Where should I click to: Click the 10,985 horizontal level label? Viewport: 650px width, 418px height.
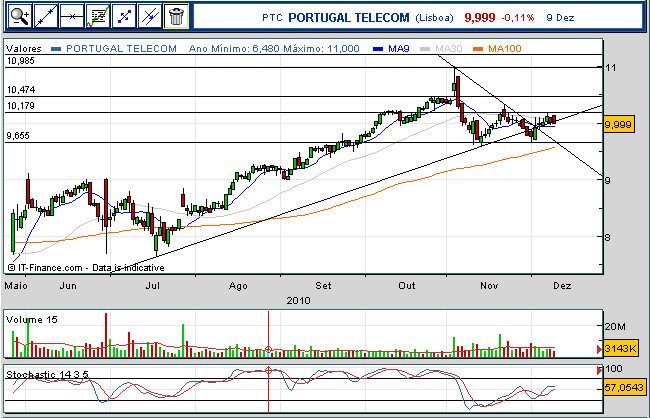[x=21, y=61]
